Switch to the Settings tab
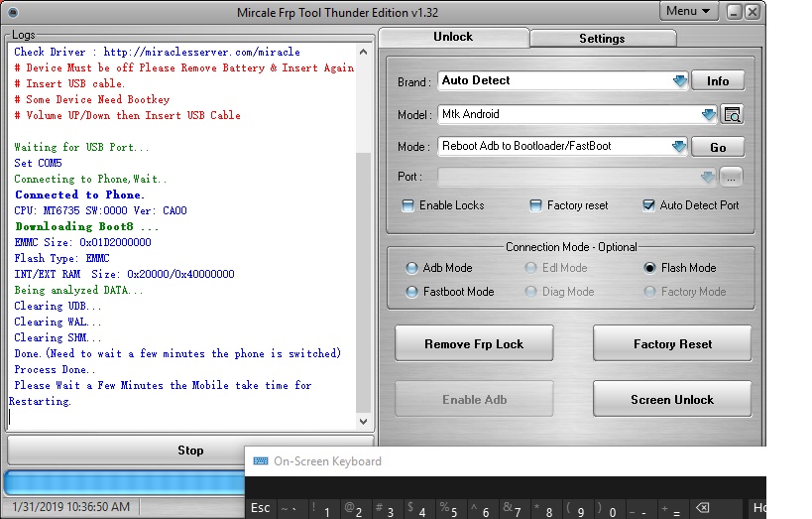Screen dimensions: 812x519 pyautogui.click(x=602, y=39)
